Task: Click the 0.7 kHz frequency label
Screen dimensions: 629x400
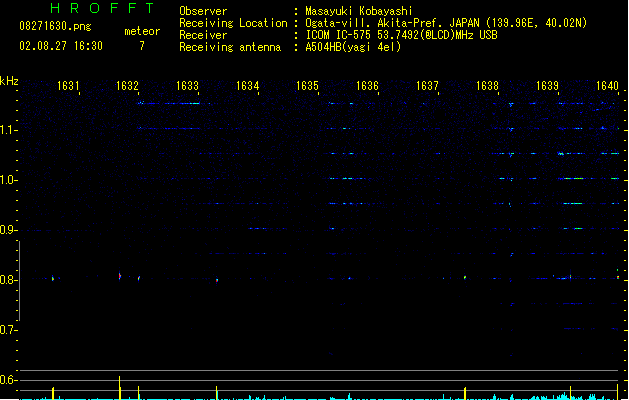Action: tap(8, 330)
